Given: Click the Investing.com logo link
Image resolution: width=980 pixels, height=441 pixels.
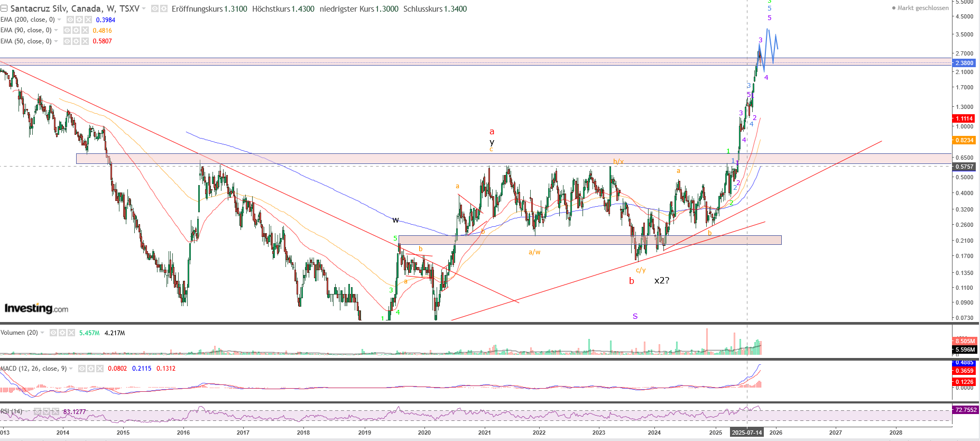Looking at the screenshot, I should click(x=36, y=308).
